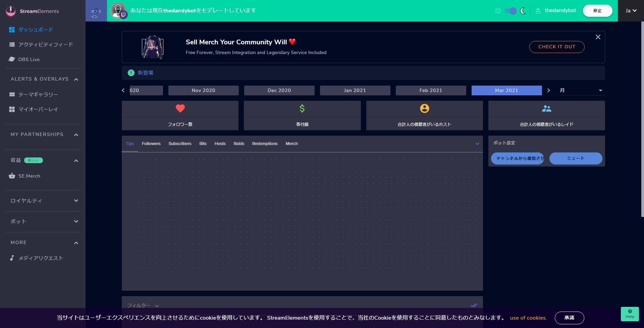Collapse the MORE section
The width and height of the screenshot is (644, 328).
coord(76,243)
